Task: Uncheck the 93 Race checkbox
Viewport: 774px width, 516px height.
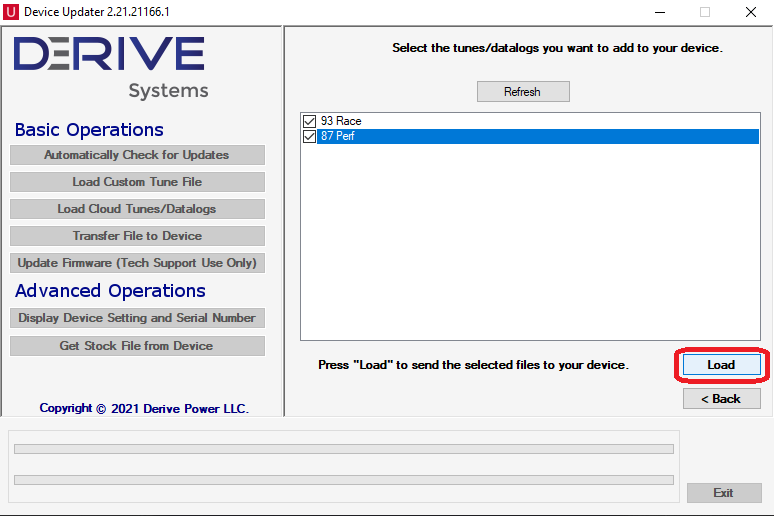Action: click(310, 121)
